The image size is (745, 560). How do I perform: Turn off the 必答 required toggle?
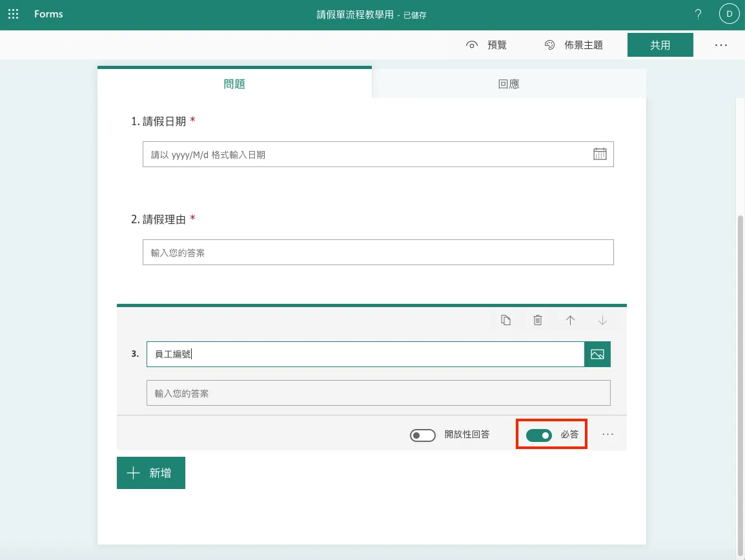coord(539,435)
